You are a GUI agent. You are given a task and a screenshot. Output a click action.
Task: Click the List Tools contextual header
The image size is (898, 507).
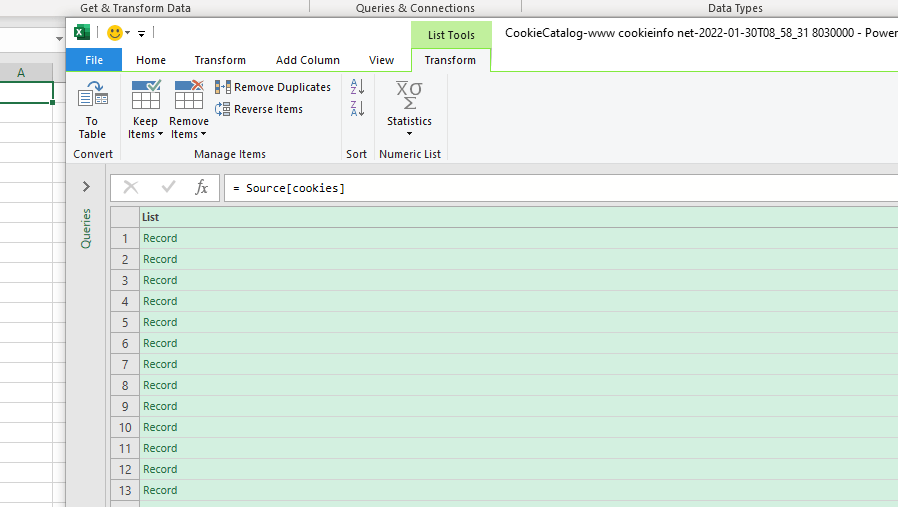[451, 35]
